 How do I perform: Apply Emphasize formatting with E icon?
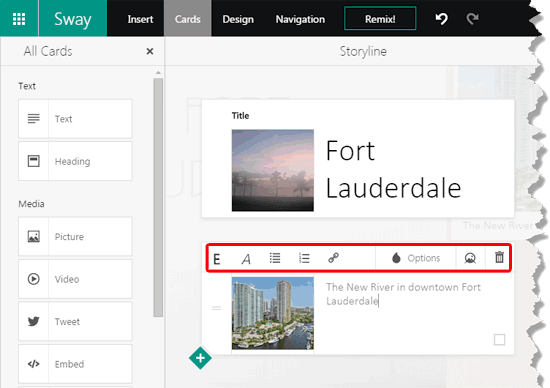(217, 259)
